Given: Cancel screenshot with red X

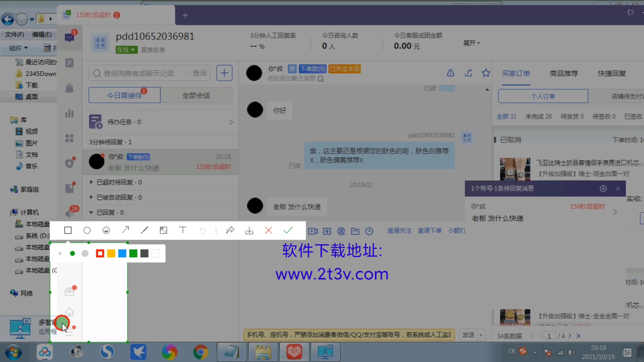Looking at the screenshot, I should [x=268, y=230].
